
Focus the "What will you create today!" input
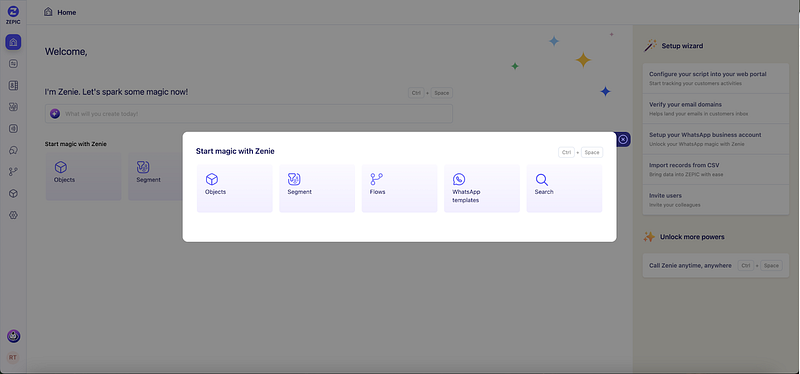pyautogui.click(x=249, y=114)
